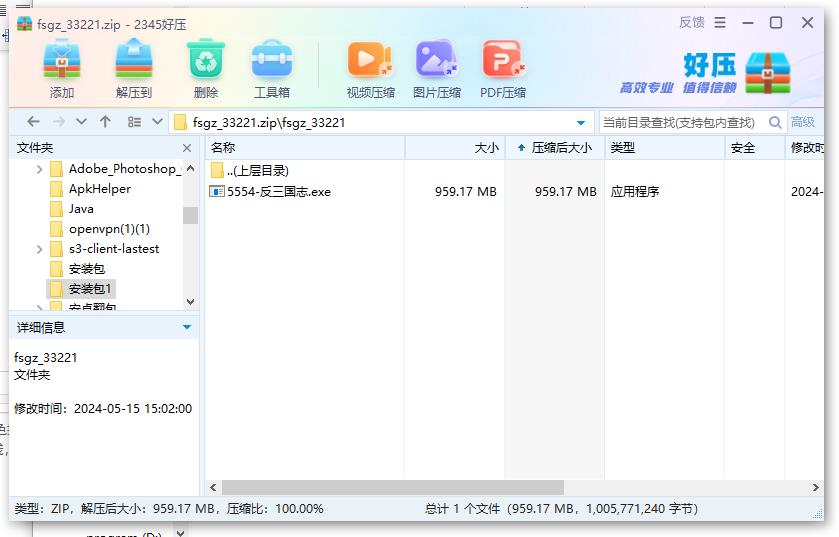Select the s3-client-lastest folder
The height and width of the screenshot is (537, 839).
point(104,249)
